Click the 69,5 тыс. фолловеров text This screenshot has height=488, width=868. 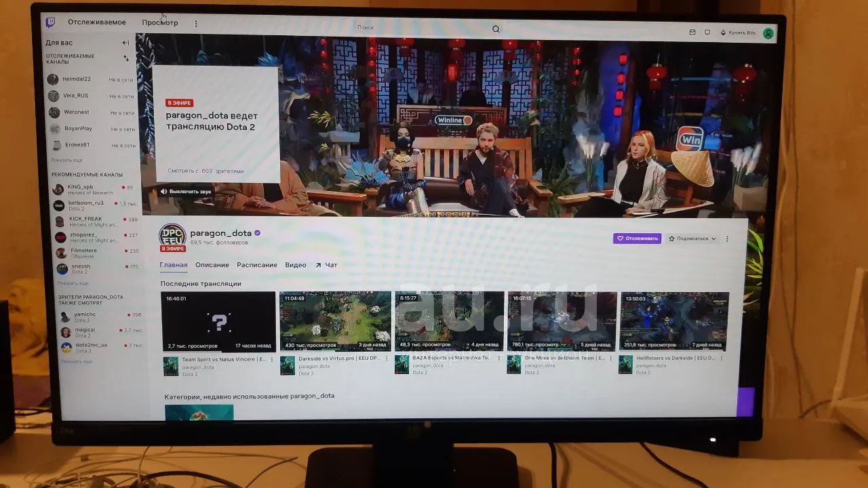click(219, 243)
